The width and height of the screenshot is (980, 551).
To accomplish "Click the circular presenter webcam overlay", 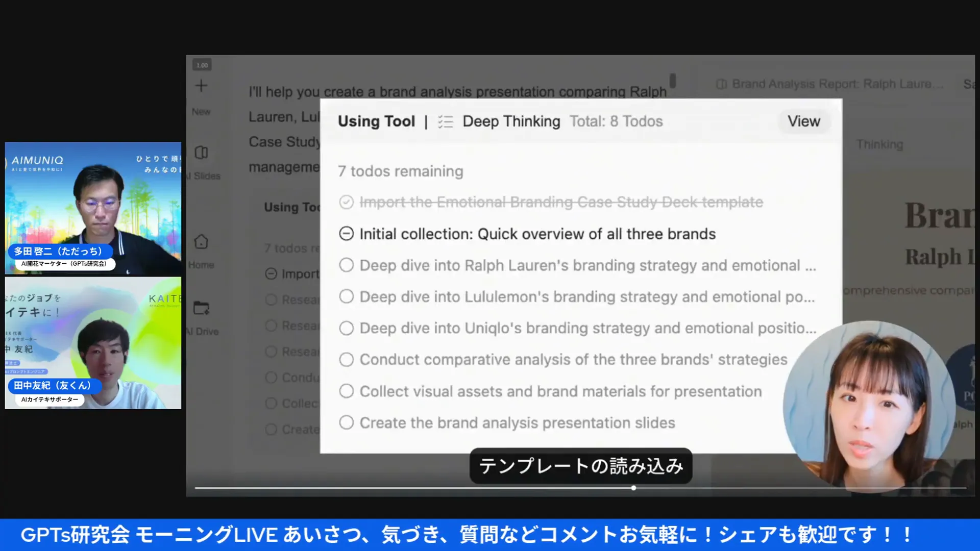I will [x=869, y=406].
